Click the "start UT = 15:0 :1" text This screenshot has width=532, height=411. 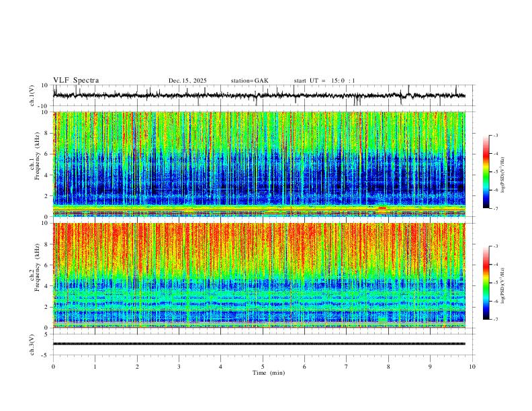pyautogui.click(x=324, y=81)
